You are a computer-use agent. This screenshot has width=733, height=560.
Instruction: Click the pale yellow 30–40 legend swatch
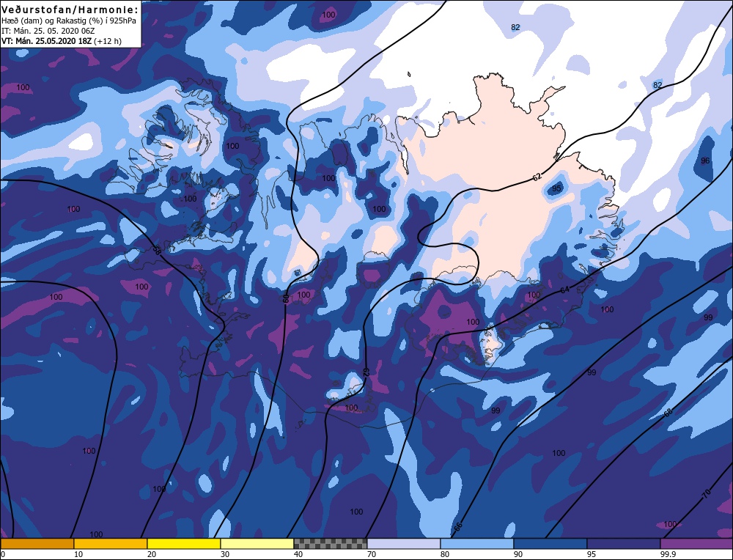pyautogui.click(x=257, y=543)
